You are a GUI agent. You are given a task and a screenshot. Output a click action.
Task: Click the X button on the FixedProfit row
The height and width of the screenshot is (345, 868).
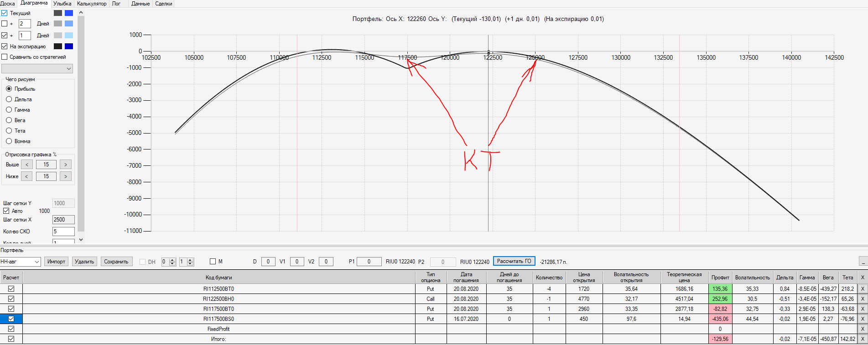863,329
